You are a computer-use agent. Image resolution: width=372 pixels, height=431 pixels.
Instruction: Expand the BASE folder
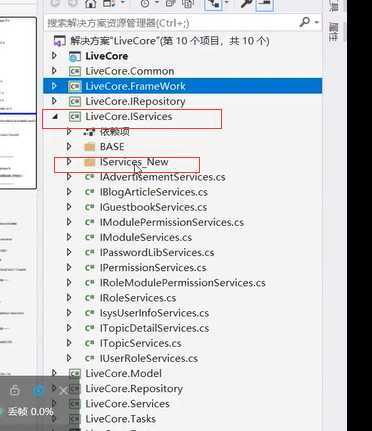[x=69, y=146]
